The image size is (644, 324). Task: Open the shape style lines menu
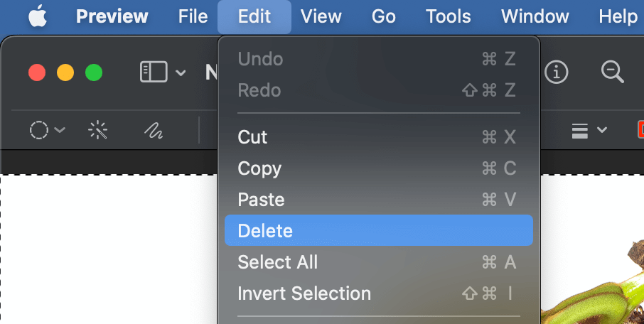(x=580, y=131)
